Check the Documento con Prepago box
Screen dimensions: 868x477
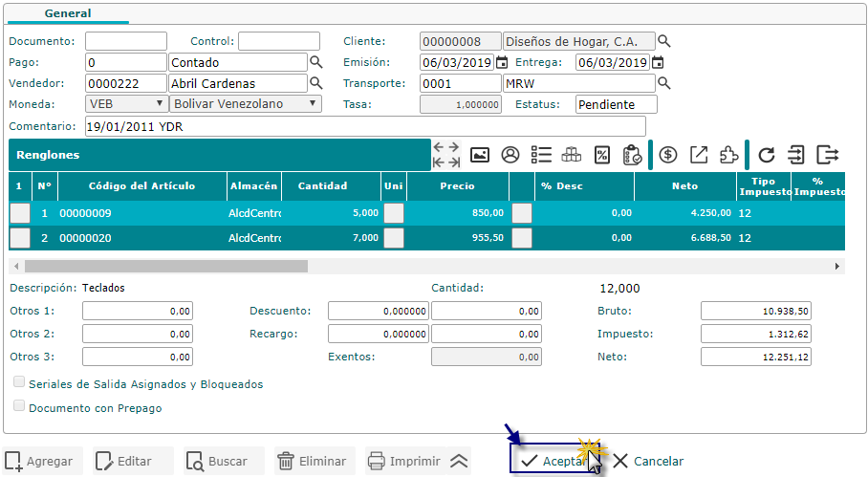click(20, 407)
